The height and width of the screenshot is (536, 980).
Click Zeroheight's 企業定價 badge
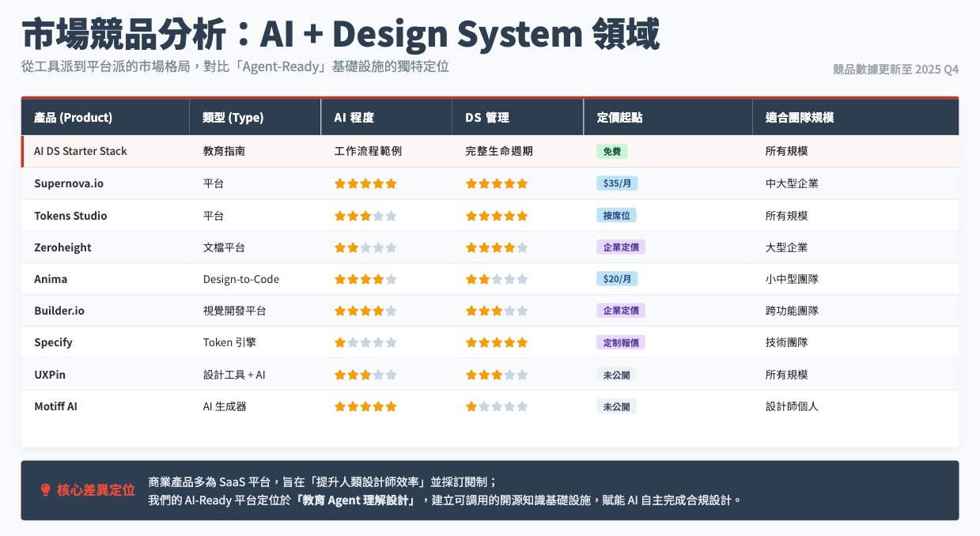coord(621,247)
